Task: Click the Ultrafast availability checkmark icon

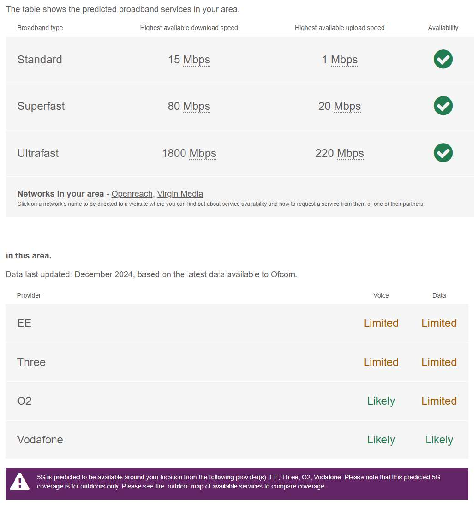Action: [443, 153]
